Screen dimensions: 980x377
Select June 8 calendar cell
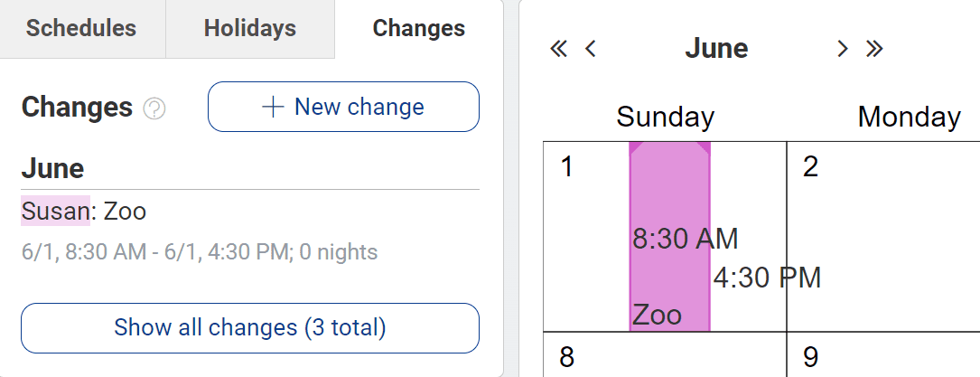tap(665, 354)
